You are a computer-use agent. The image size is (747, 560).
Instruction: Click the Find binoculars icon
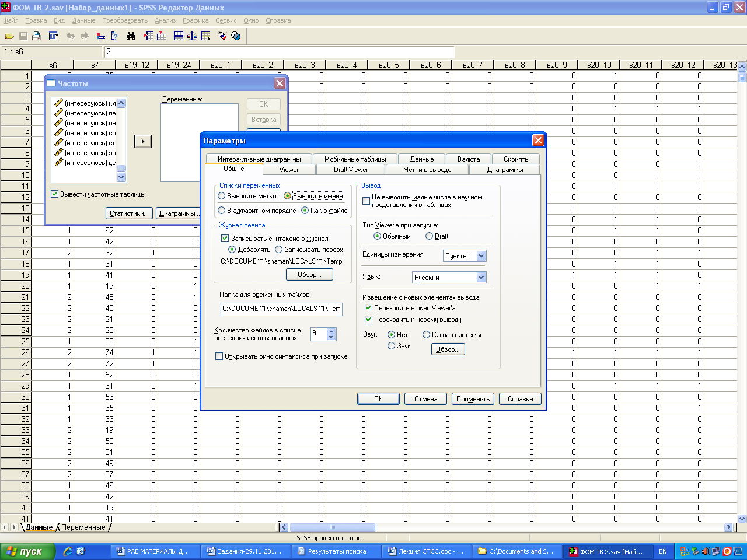(131, 36)
